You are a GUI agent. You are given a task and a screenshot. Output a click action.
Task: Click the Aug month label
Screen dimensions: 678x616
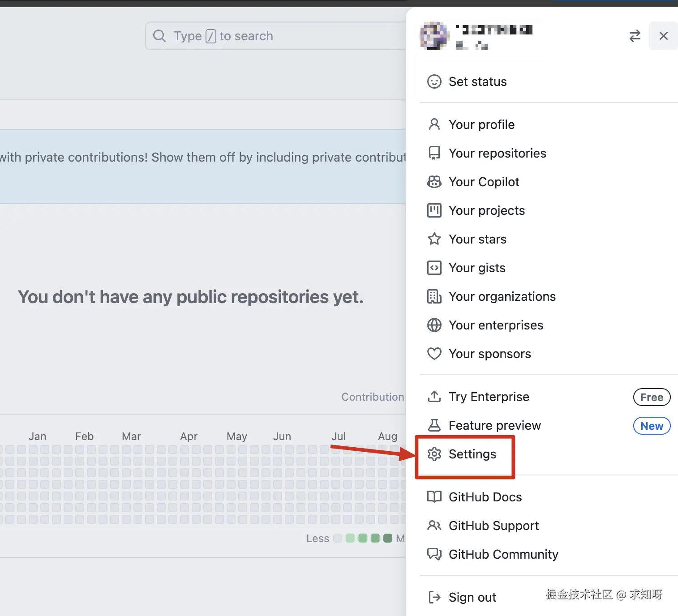point(388,436)
